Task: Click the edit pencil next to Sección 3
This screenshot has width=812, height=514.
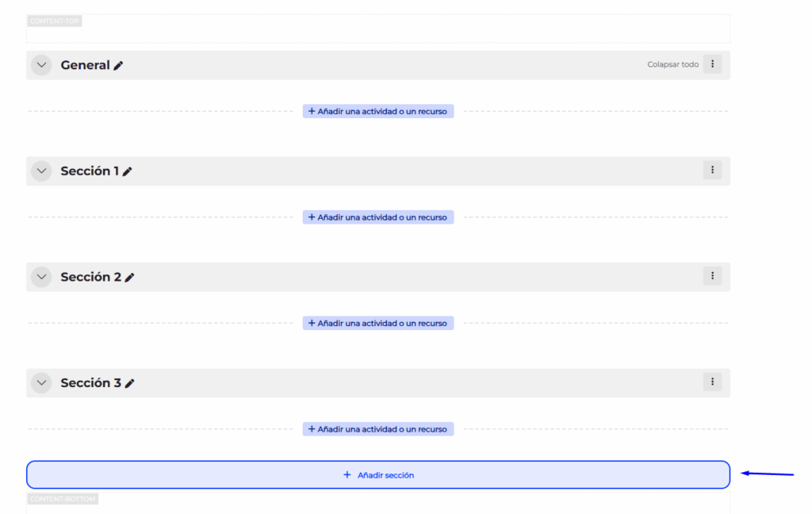Action: coord(129,383)
